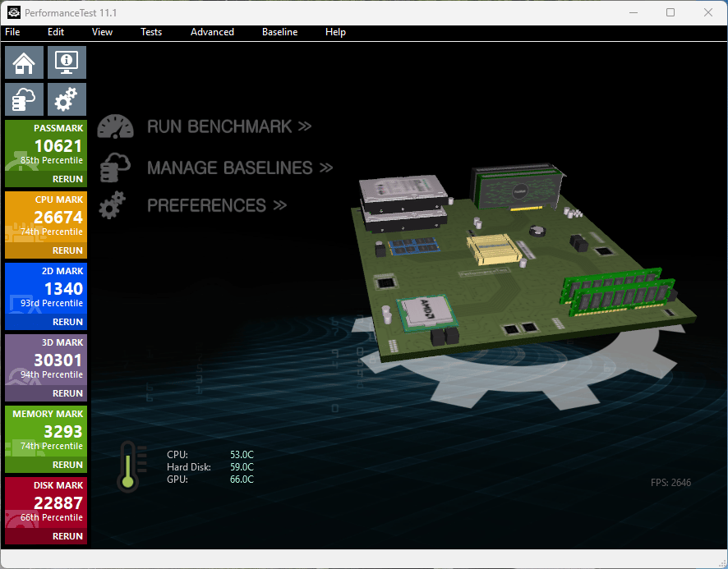Image resolution: width=728 pixels, height=569 pixels.
Task: Click the cloud baselines icon in sidebar
Action: pyautogui.click(x=24, y=99)
